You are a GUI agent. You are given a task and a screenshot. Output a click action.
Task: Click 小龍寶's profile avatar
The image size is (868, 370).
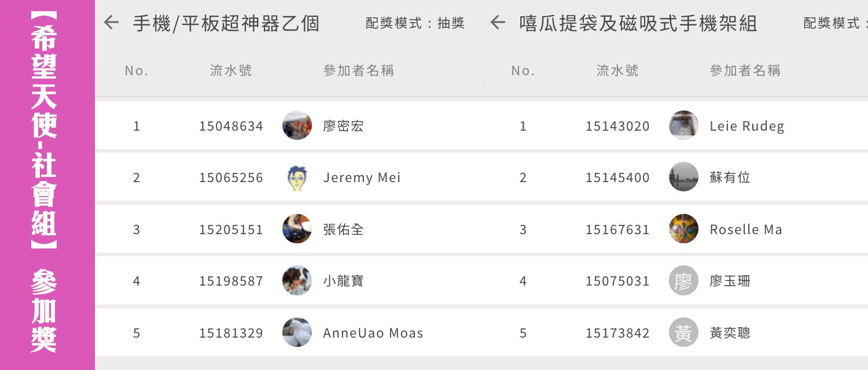(297, 281)
